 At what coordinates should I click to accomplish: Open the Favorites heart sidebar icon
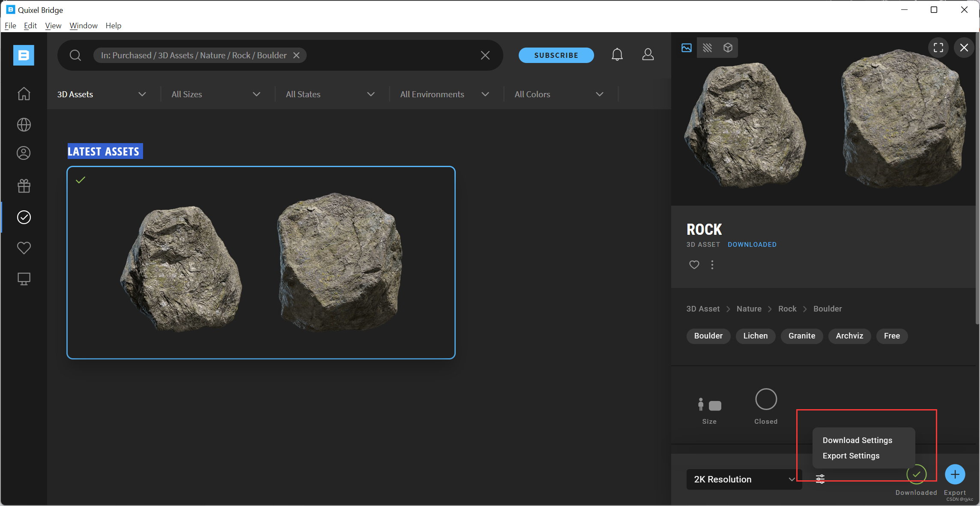tap(24, 248)
